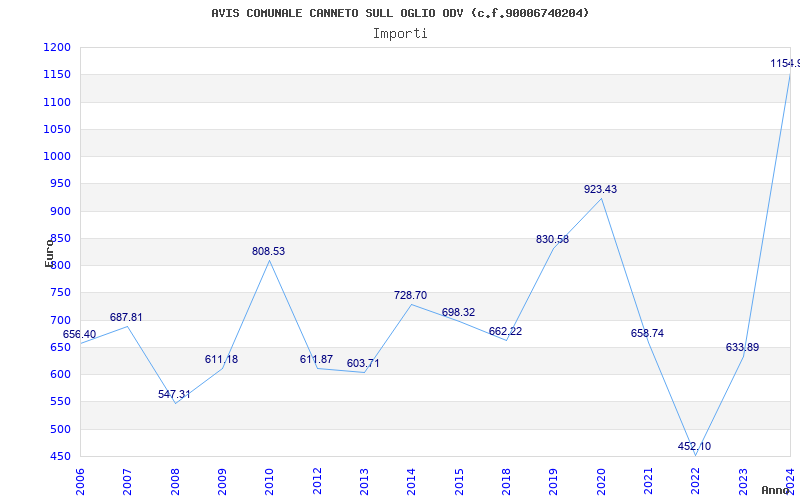Viewport: 800px width, 500px height.
Task: Click the 603.71 data label
Action: (x=363, y=363)
